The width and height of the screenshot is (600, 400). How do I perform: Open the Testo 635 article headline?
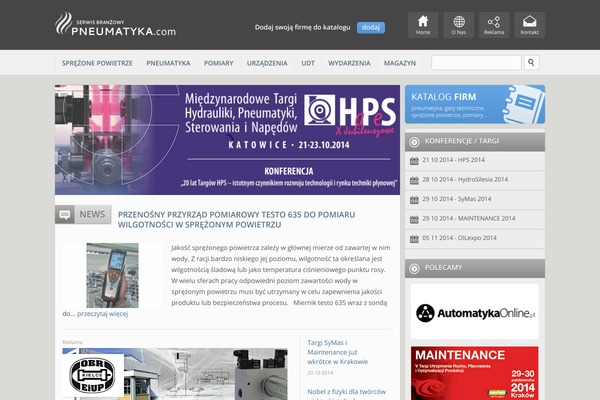(236, 220)
